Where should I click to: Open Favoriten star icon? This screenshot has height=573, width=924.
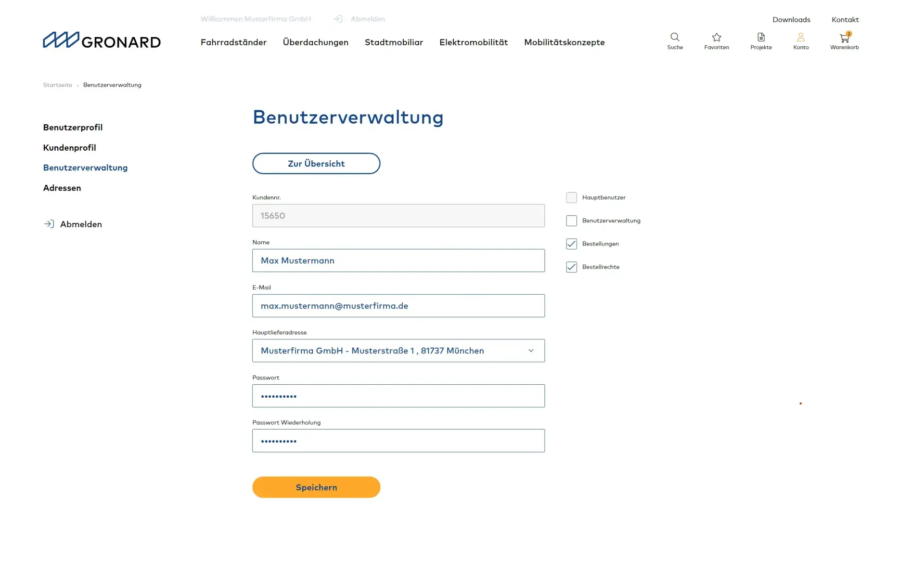point(717,37)
